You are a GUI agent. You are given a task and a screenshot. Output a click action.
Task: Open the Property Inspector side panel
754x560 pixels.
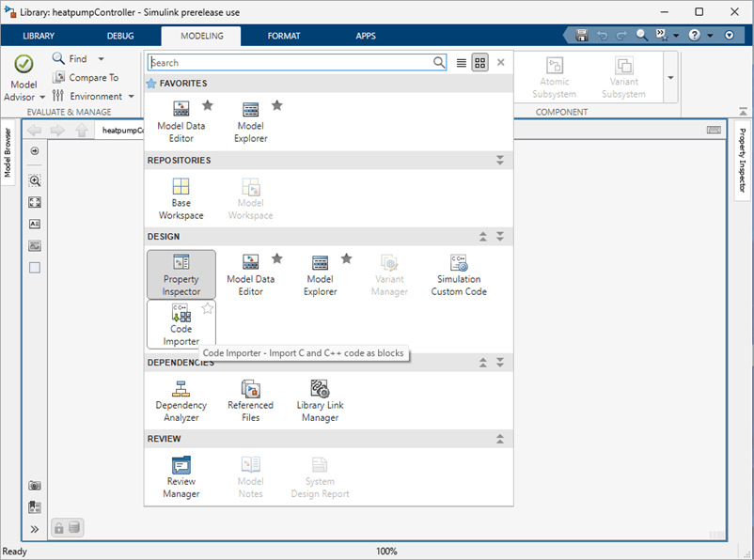pos(742,160)
